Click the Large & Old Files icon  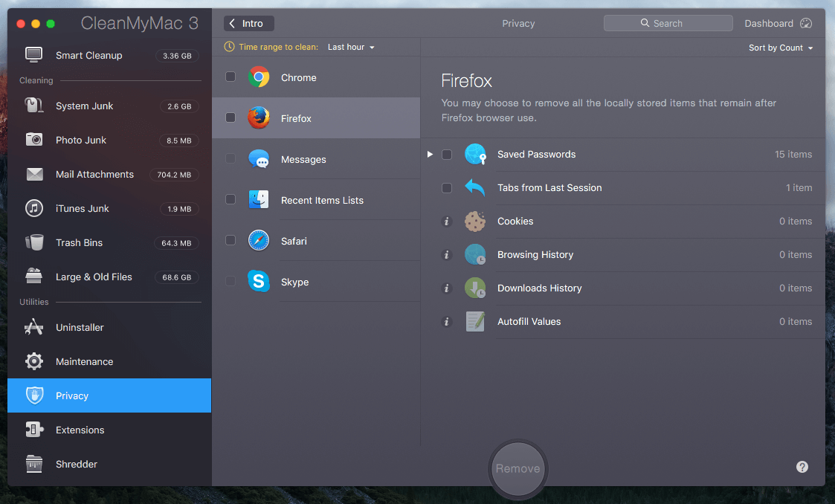tap(34, 277)
